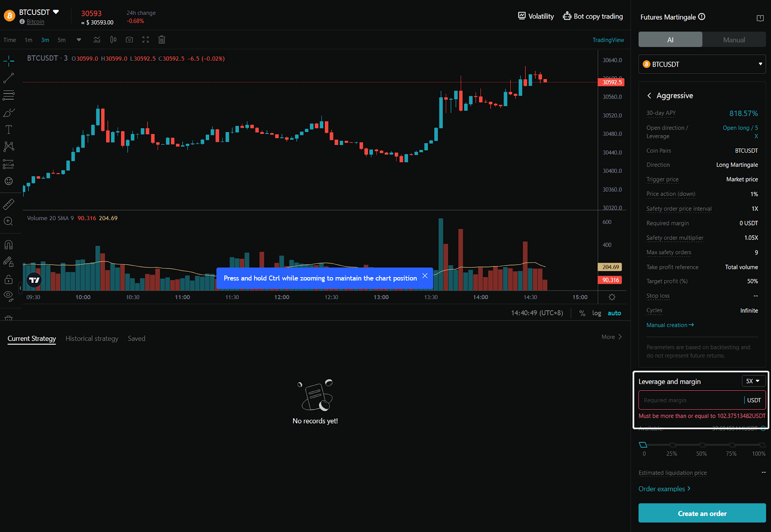771x532 pixels.
Task: Set margin slider to 75%
Action: pos(732,445)
